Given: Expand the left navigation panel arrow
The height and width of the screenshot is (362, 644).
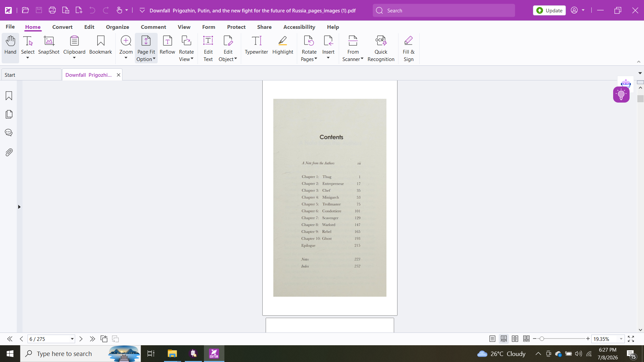Looking at the screenshot, I should [19, 207].
